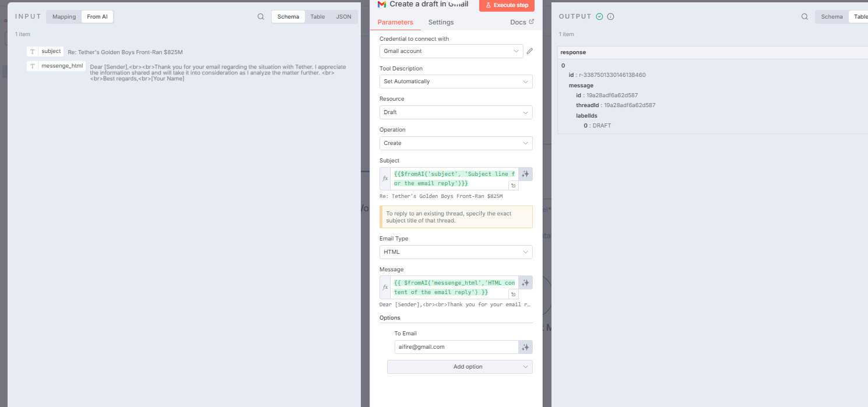
Task: Click the fx icon on the Message field
Action: pos(385,287)
